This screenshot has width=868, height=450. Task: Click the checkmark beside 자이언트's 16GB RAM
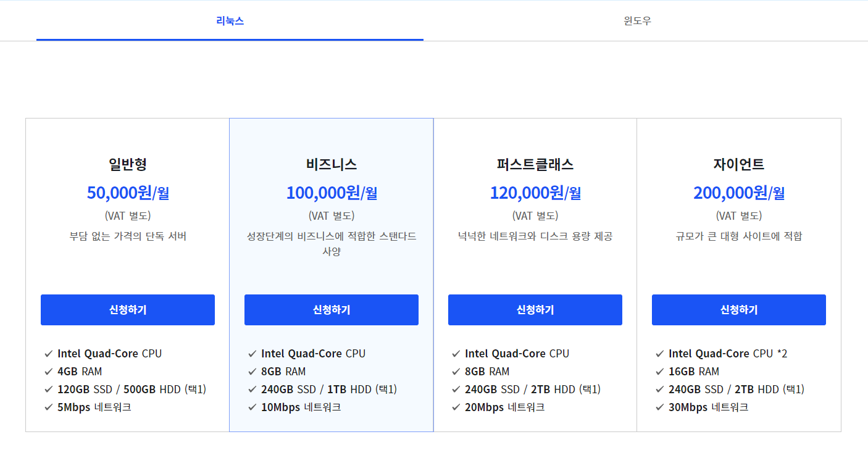pos(659,371)
